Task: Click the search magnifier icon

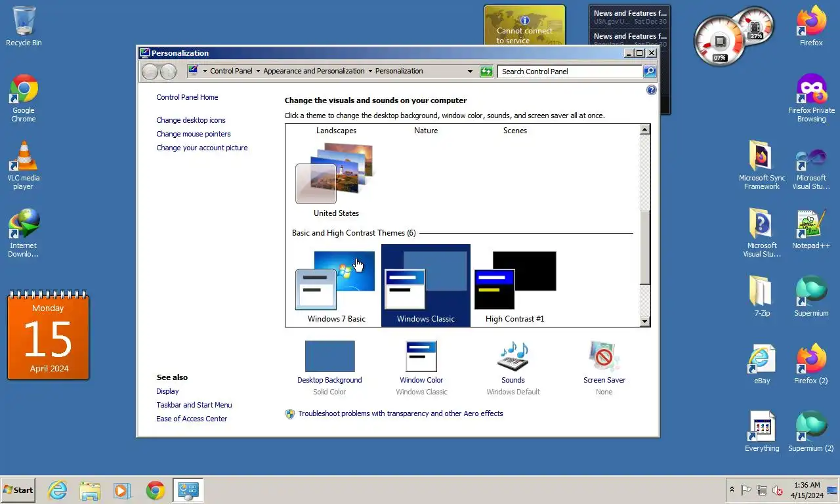Action: point(650,71)
